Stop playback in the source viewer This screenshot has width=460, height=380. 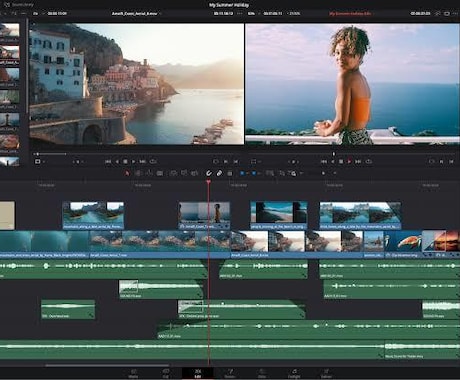(125, 162)
